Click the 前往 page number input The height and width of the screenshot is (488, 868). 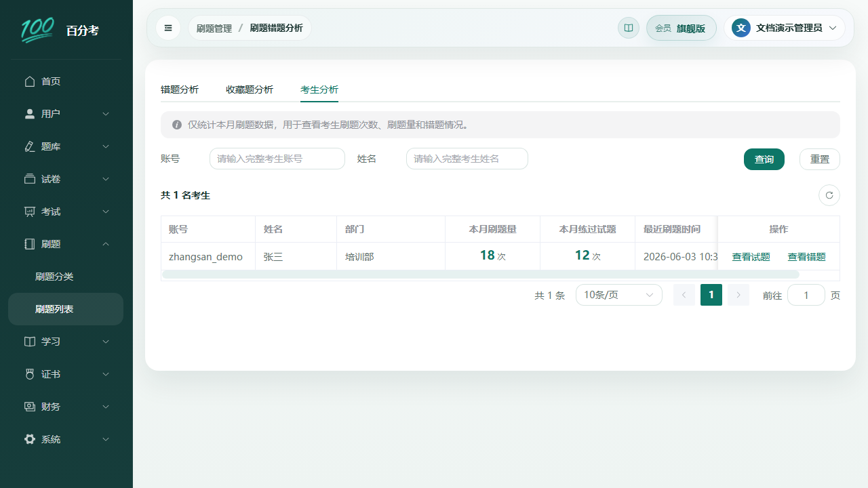806,295
